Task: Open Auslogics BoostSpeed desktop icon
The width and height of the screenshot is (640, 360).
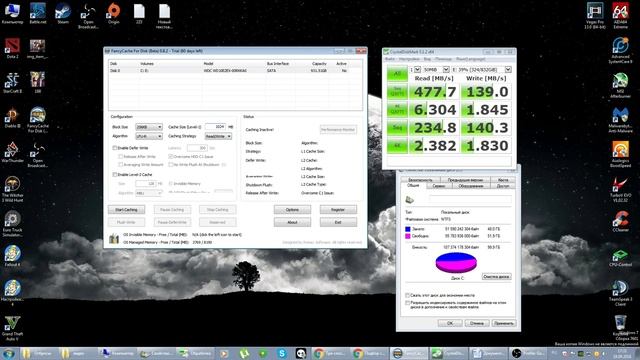Action: (x=620, y=154)
